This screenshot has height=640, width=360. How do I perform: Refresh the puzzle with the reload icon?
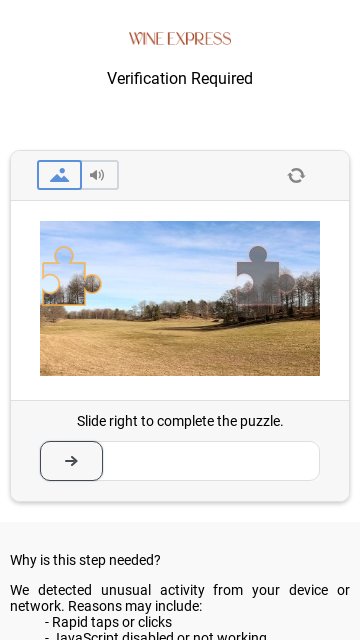point(296,176)
